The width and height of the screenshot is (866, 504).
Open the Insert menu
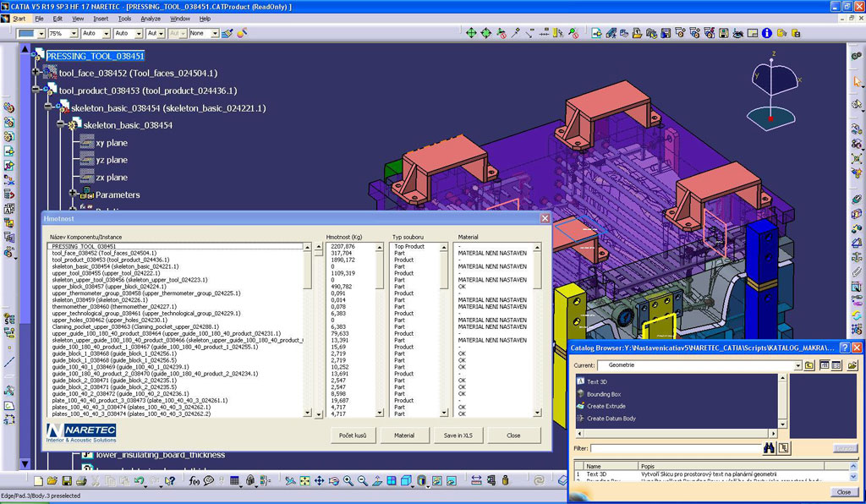[x=101, y=18]
